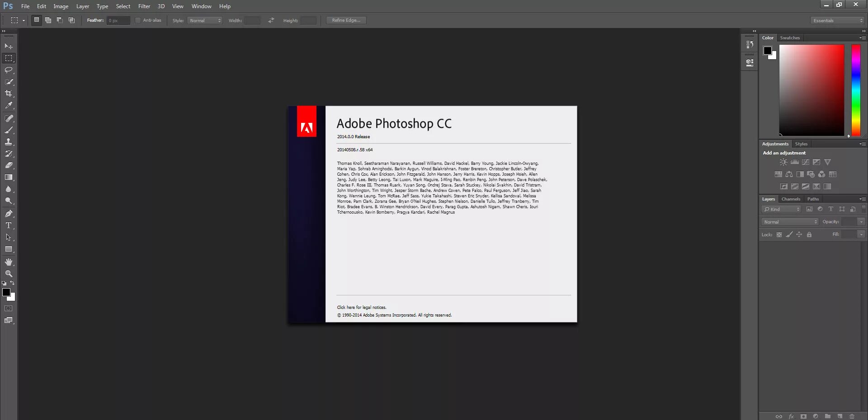Open the layer filter Kind dropdown
The image size is (868, 420).
781,209
